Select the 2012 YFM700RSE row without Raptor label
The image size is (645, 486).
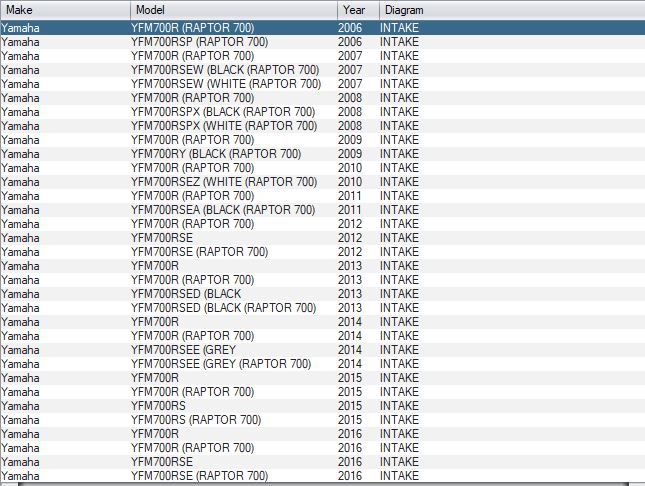[x=322, y=237]
